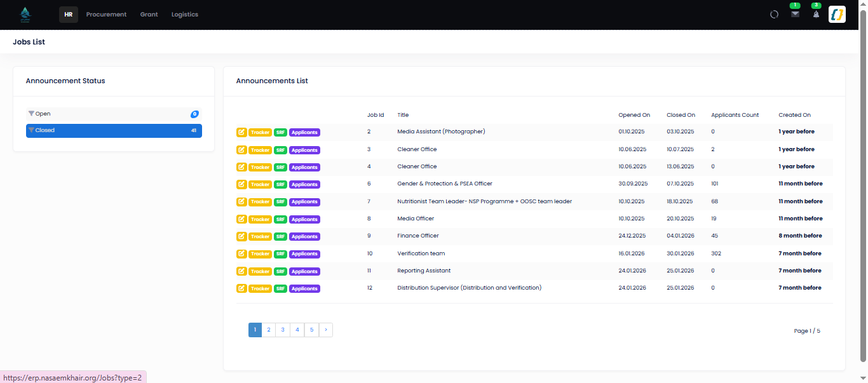Click the Closed count badge showing 41
This screenshot has width=868, height=383.
coord(194,130)
